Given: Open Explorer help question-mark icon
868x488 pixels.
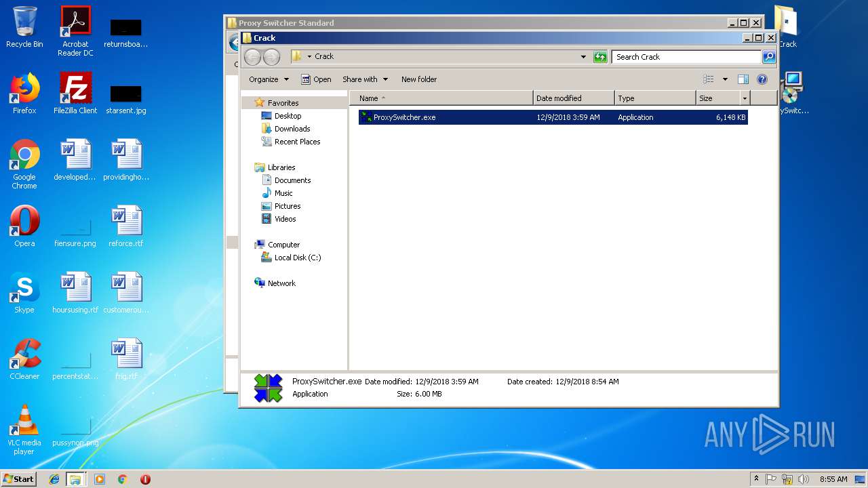Looking at the screenshot, I should point(762,79).
